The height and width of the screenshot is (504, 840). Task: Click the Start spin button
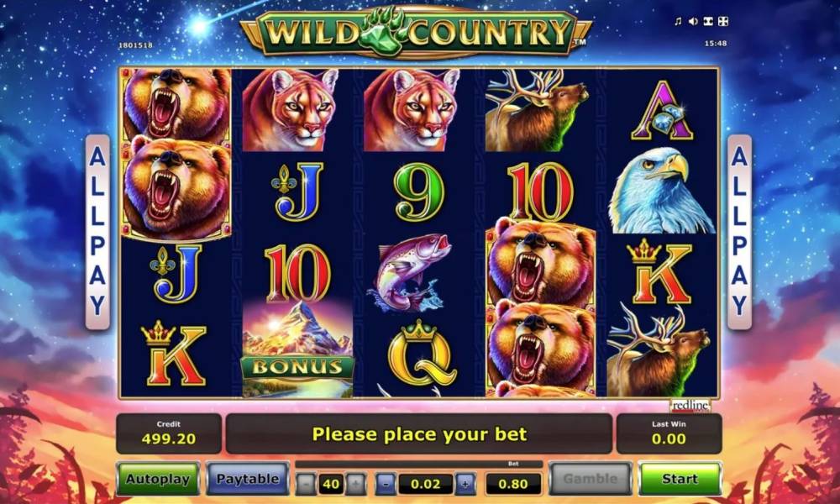tap(680, 478)
